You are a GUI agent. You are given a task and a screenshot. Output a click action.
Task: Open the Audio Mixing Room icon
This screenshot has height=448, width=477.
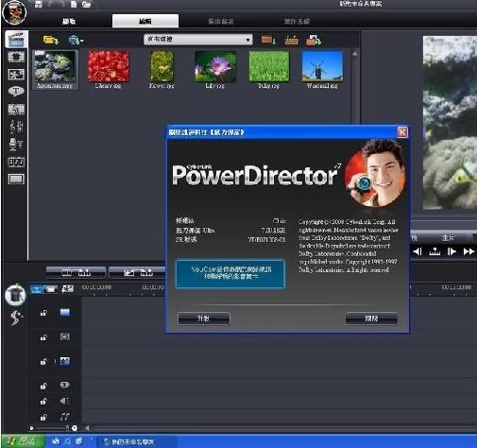16,127
